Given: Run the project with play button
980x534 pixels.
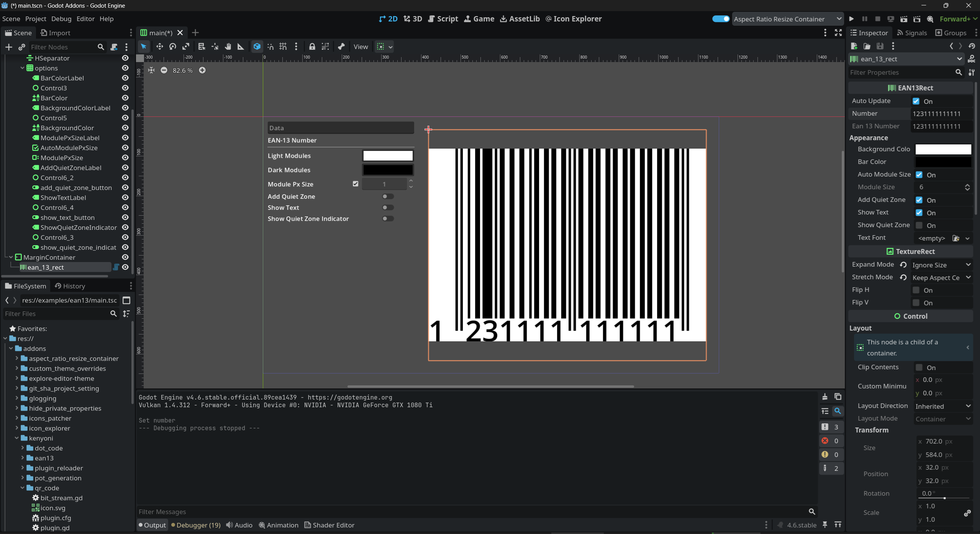Looking at the screenshot, I should [x=851, y=19].
